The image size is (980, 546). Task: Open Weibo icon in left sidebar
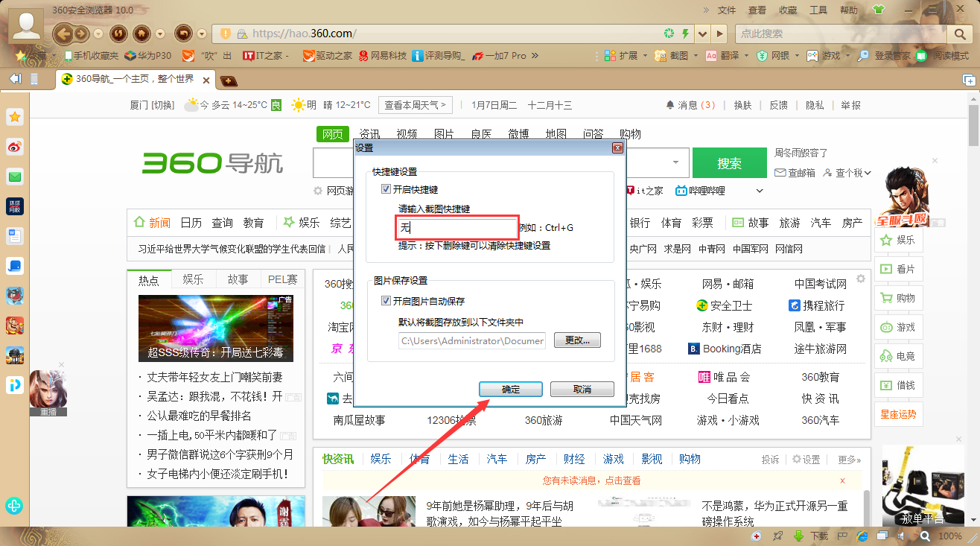coord(14,147)
